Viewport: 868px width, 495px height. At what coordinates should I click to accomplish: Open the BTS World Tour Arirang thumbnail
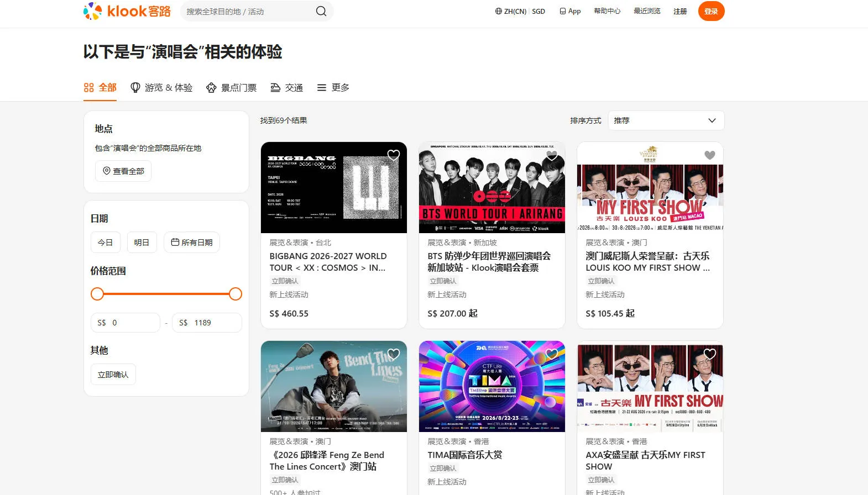(492, 188)
